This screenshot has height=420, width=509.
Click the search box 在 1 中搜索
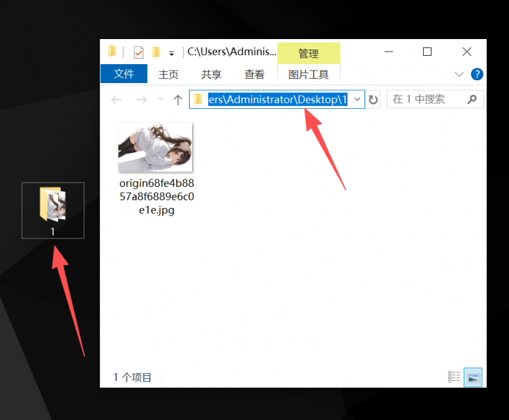(427, 100)
